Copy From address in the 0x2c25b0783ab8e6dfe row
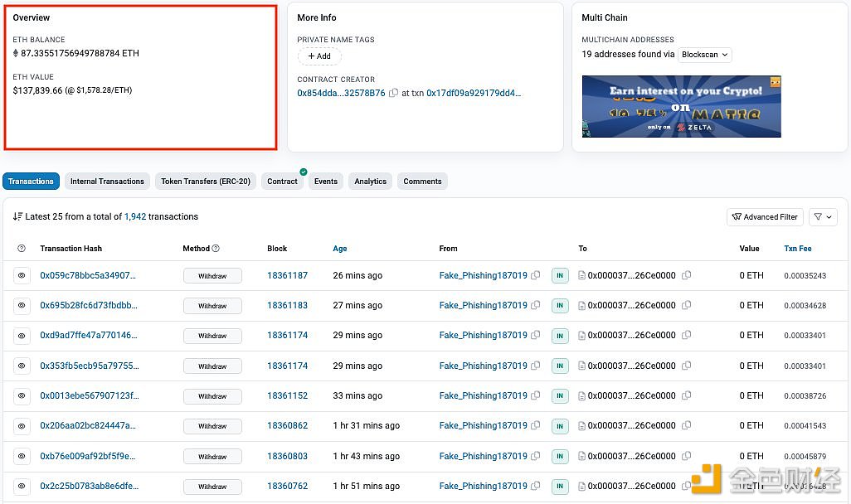 point(535,486)
